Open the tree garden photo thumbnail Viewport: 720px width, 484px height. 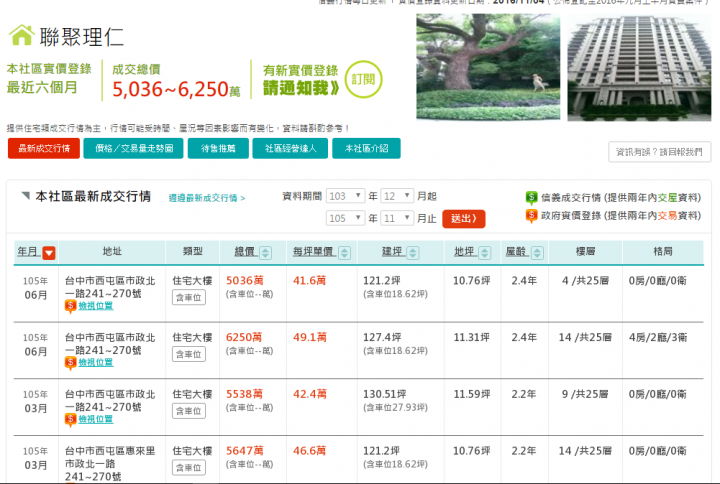488,67
